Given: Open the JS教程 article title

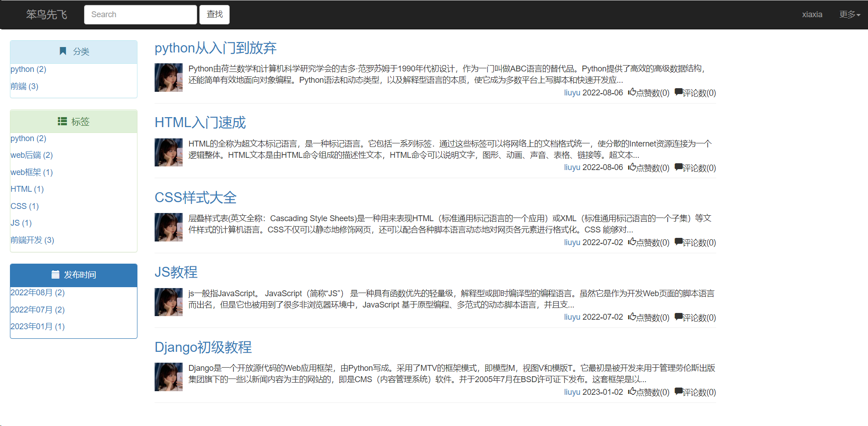Looking at the screenshot, I should click(x=176, y=272).
